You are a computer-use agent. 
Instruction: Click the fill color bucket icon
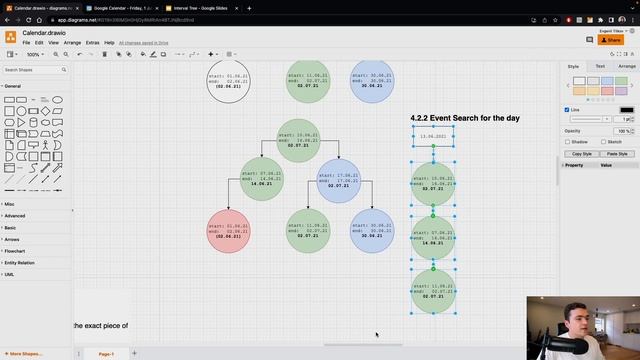coord(143,54)
